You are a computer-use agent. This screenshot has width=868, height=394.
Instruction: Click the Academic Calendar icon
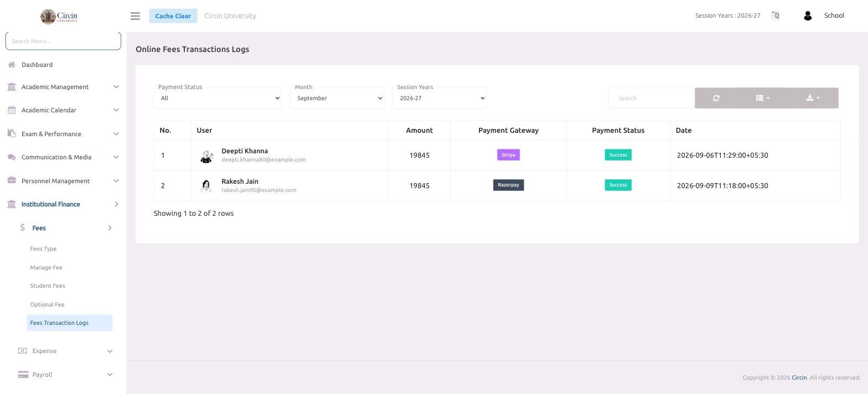click(x=12, y=110)
